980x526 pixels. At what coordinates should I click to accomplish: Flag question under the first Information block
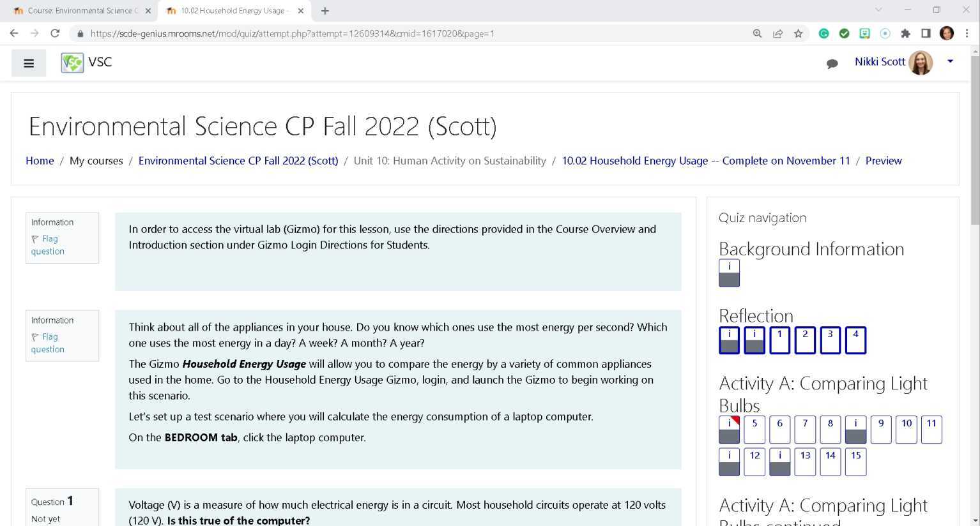(47, 244)
